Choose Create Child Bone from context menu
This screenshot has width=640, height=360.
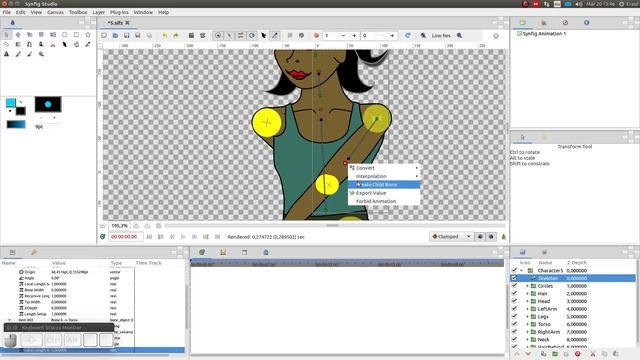point(384,185)
